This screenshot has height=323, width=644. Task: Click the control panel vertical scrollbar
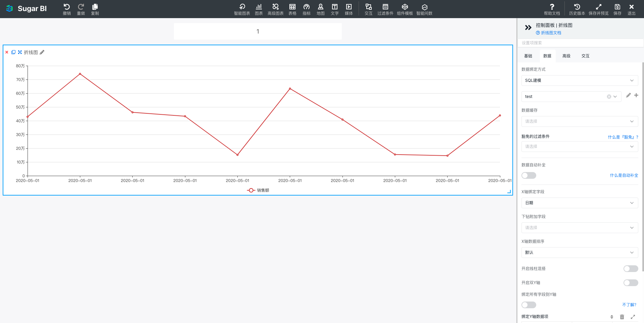(643, 166)
